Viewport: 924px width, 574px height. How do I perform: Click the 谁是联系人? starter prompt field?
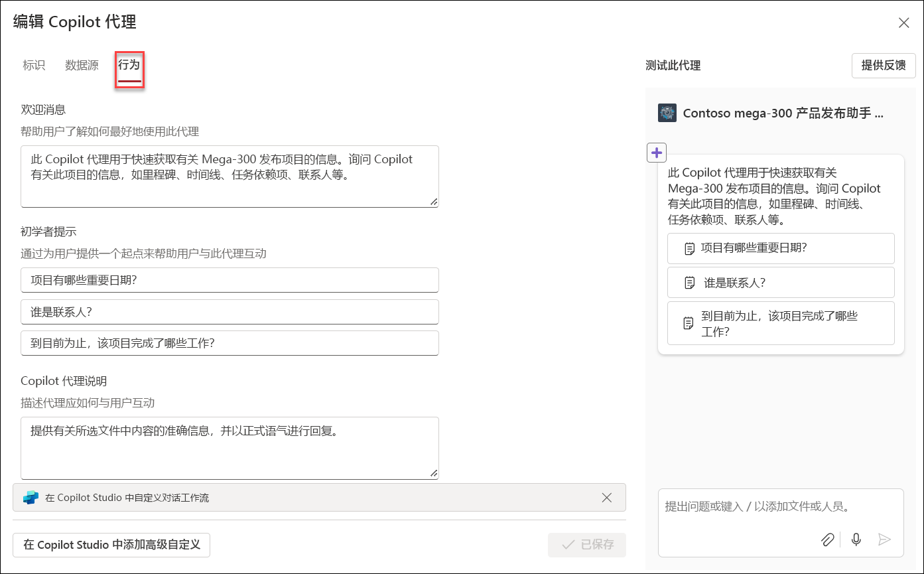[x=230, y=311]
